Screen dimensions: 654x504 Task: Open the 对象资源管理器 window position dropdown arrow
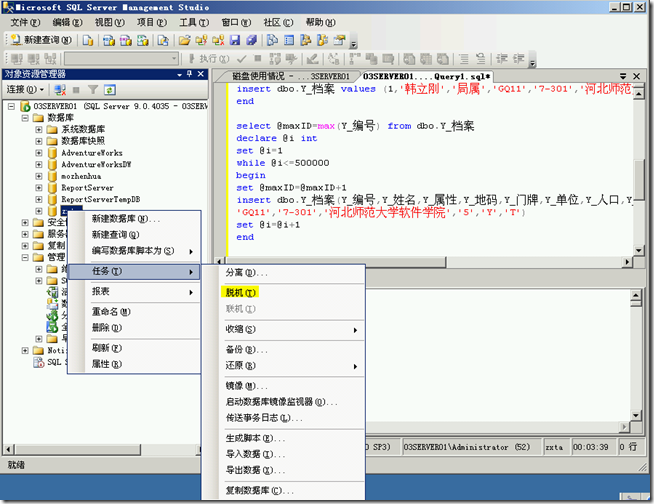[179, 74]
